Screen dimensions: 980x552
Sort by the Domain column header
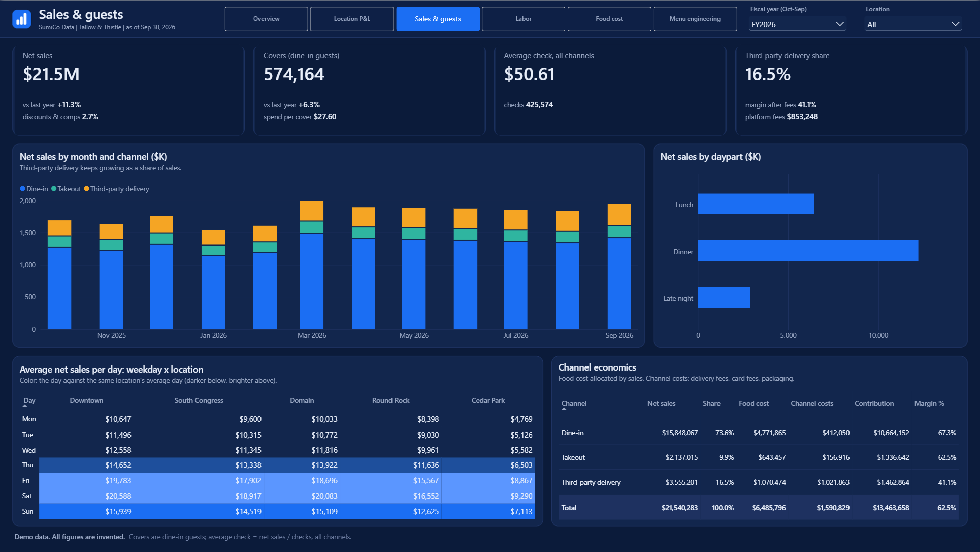[302, 401]
